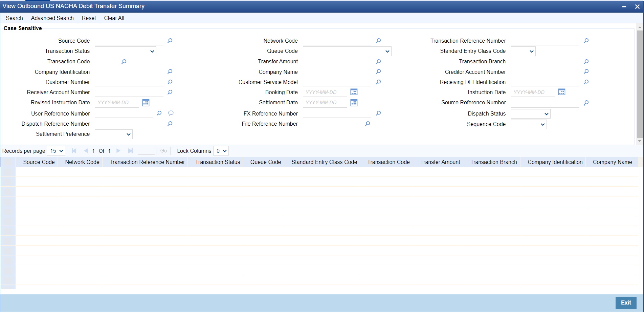The image size is (644, 313).
Task: Open lookup for Source Reference Number
Action: pos(586,103)
